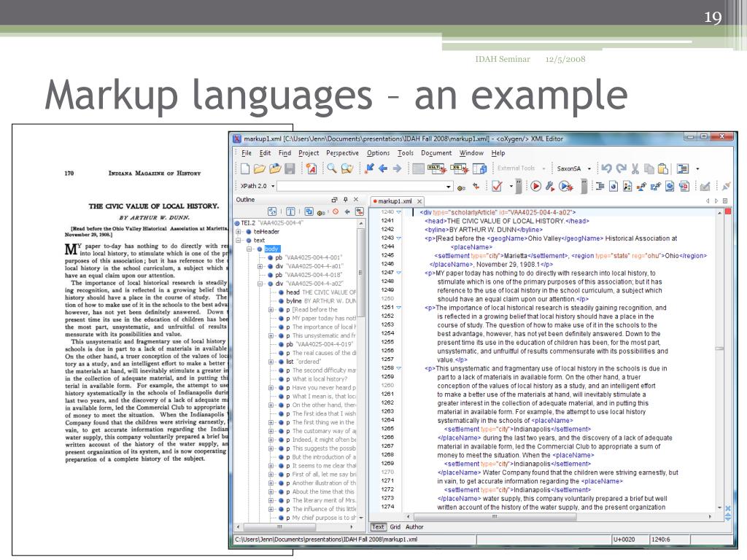Select the markup1.xml editor tab
The width and height of the screenshot is (747, 560).
397,201
